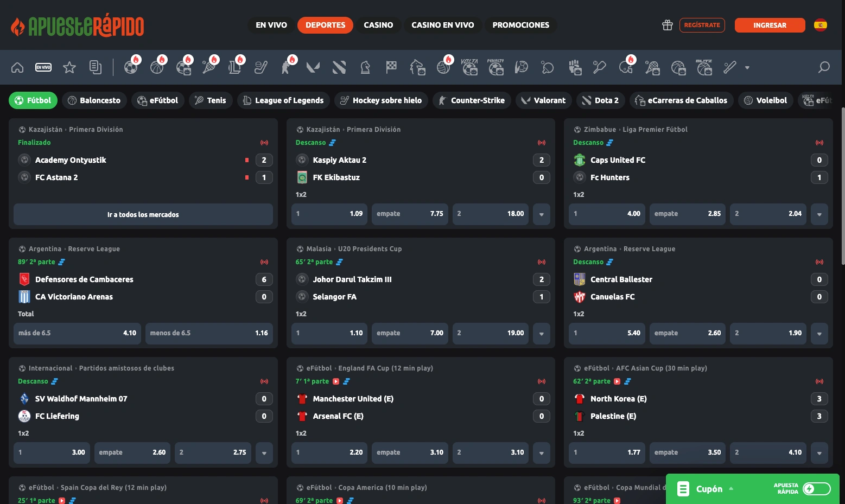Image resolution: width=845 pixels, height=504 pixels.
Task: Click the EN VIVO badge icon in sports bar
Action: 43,67
